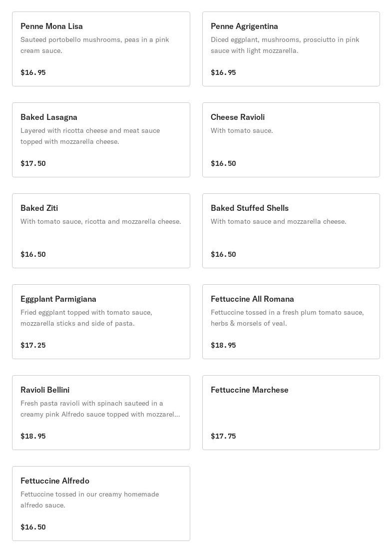This screenshot has height=551, width=392.
Task: Click the truncated Ravioli Bellini description
Action: click(x=100, y=409)
